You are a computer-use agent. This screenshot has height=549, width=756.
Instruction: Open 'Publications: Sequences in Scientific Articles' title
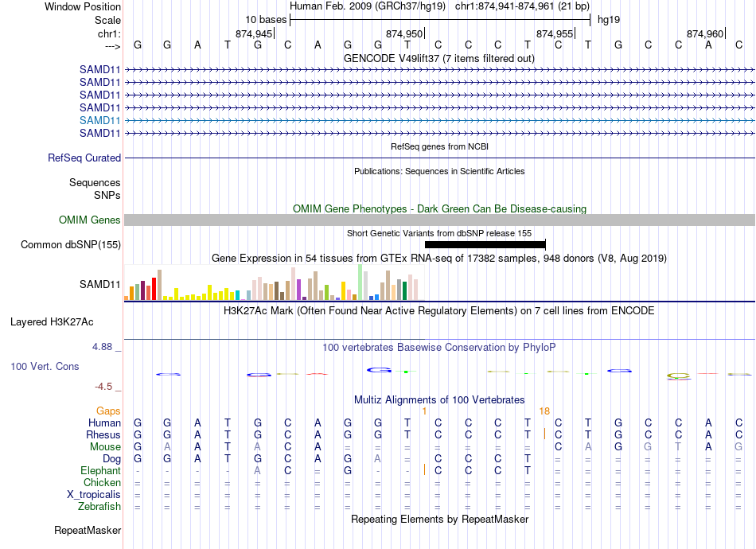click(439, 171)
